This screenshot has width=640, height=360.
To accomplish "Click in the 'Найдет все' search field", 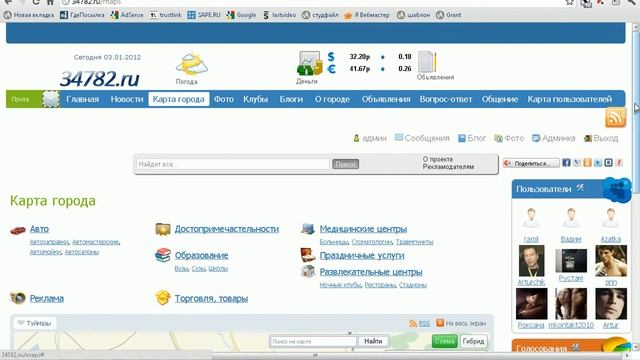I will point(232,164).
